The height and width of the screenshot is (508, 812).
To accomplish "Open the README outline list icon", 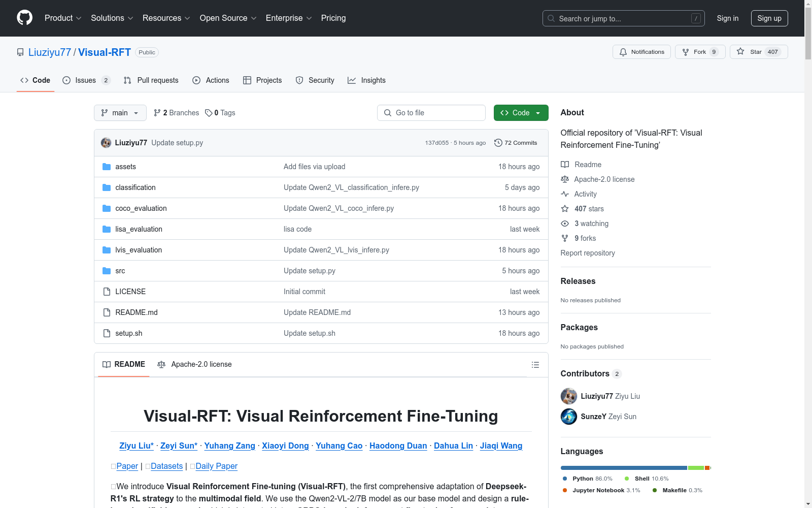I will (535, 365).
